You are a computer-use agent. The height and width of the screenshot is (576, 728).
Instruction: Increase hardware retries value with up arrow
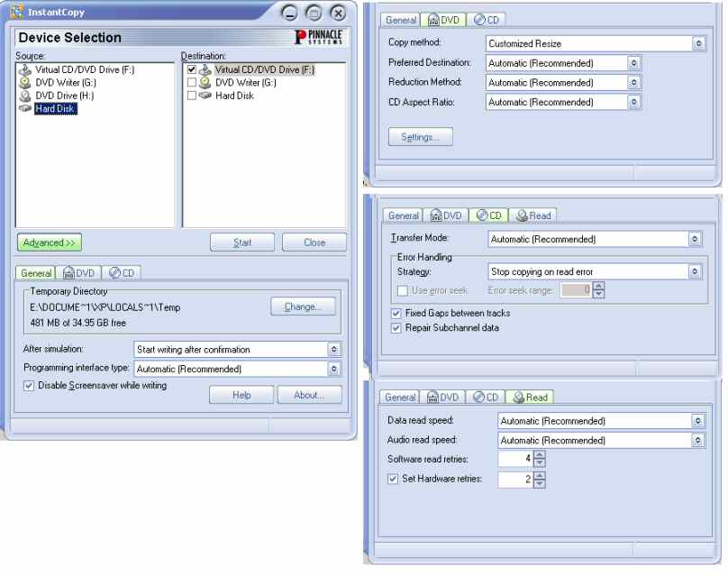point(539,476)
